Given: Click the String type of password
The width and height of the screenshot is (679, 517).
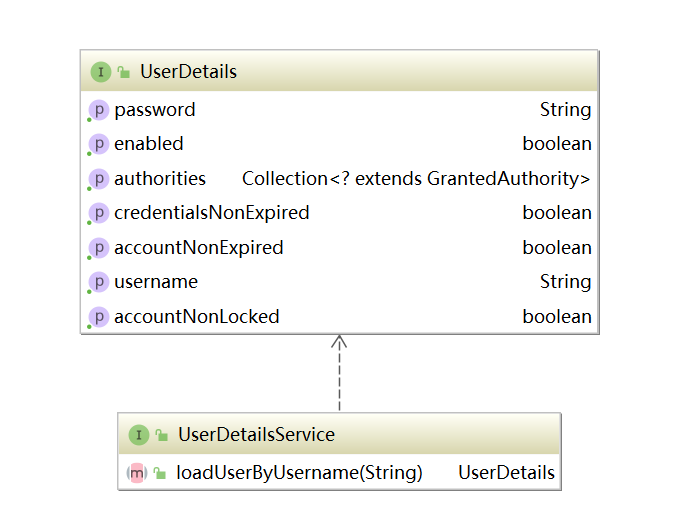Looking at the screenshot, I should [x=565, y=110].
